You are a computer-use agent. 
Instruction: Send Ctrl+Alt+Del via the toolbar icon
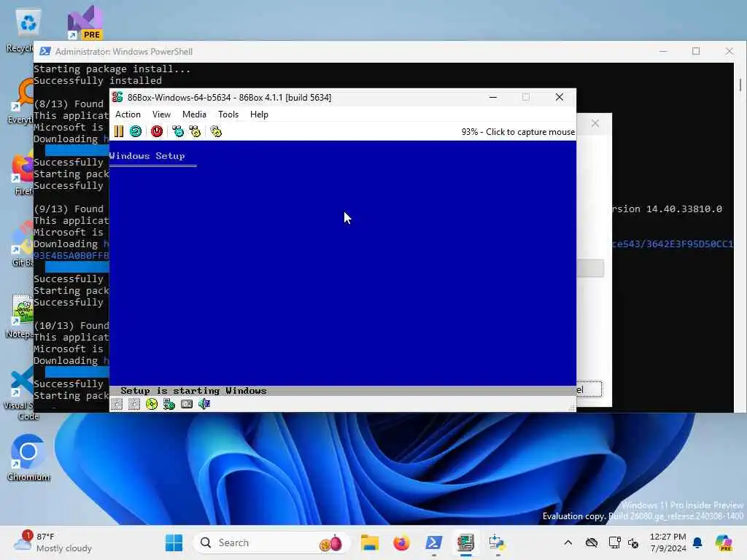click(x=178, y=131)
